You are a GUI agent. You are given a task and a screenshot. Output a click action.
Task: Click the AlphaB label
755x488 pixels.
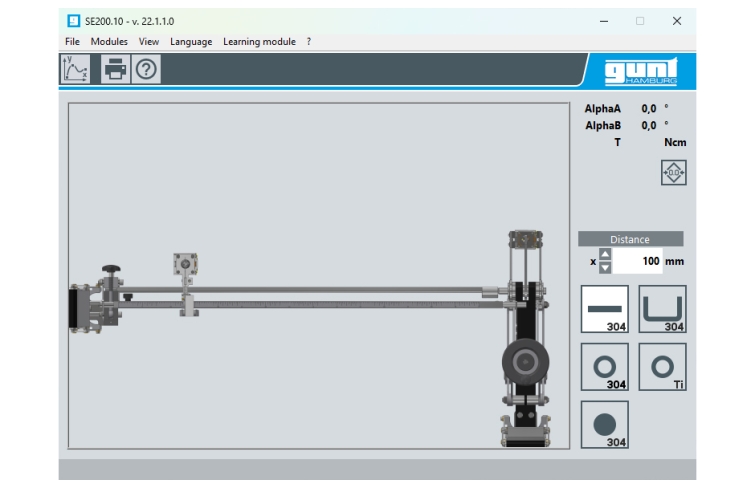(603, 126)
